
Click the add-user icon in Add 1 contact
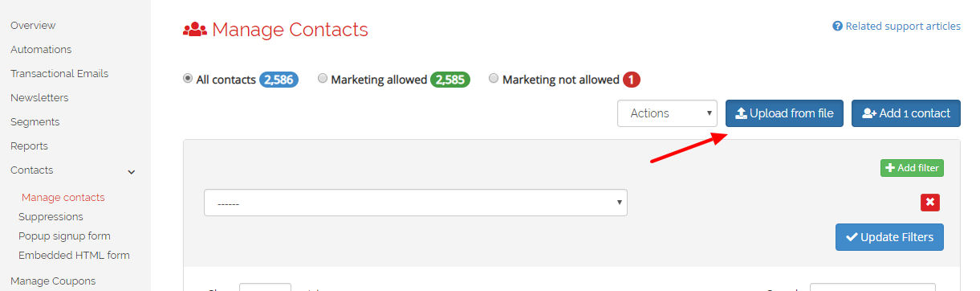(869, 113)
